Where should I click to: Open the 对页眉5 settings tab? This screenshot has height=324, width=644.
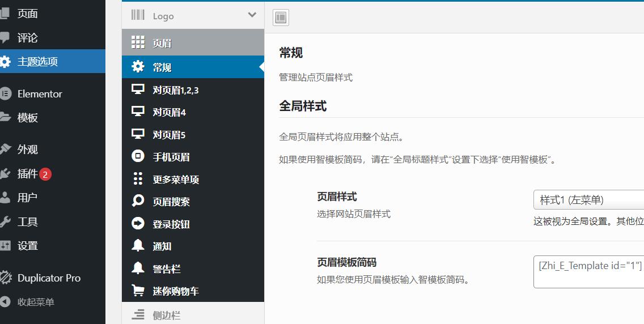tap(193, 134)
